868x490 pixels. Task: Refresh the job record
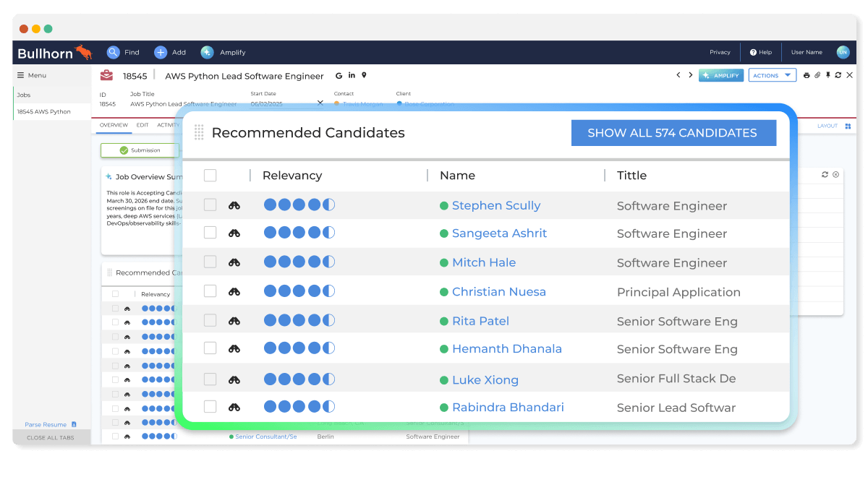[x=838, y=75]
